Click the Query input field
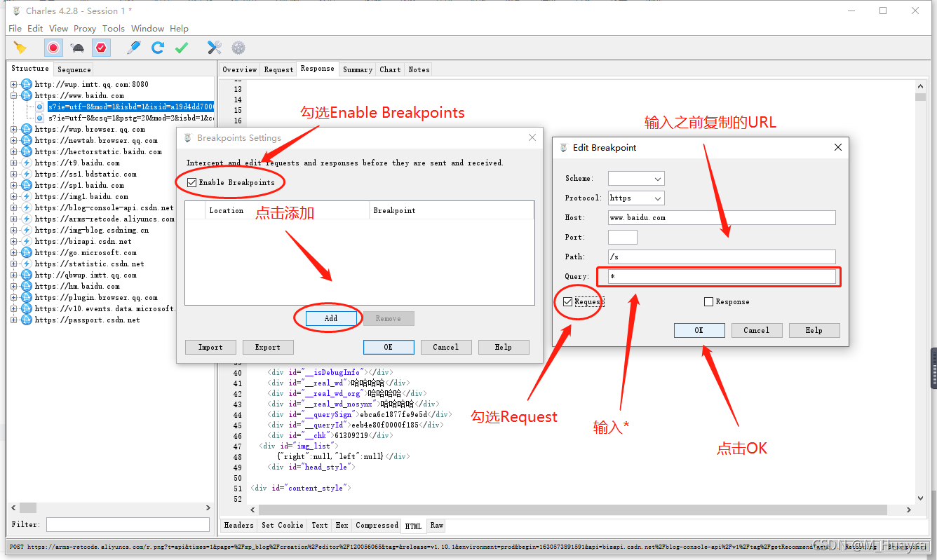This screenshot has width=937, height=560. pos(722,277)
